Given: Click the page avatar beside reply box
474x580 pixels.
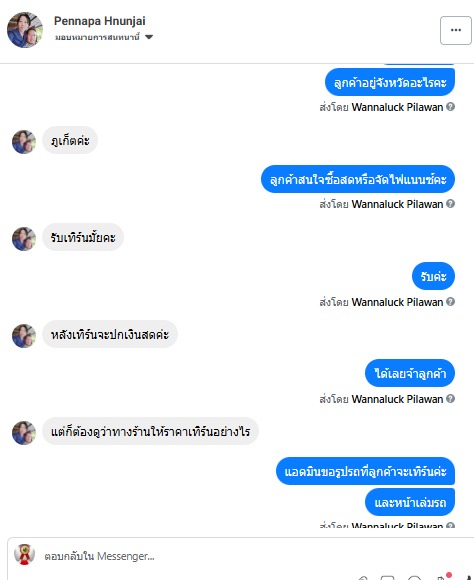Looking at the screenshot, I should click(24, 555).
